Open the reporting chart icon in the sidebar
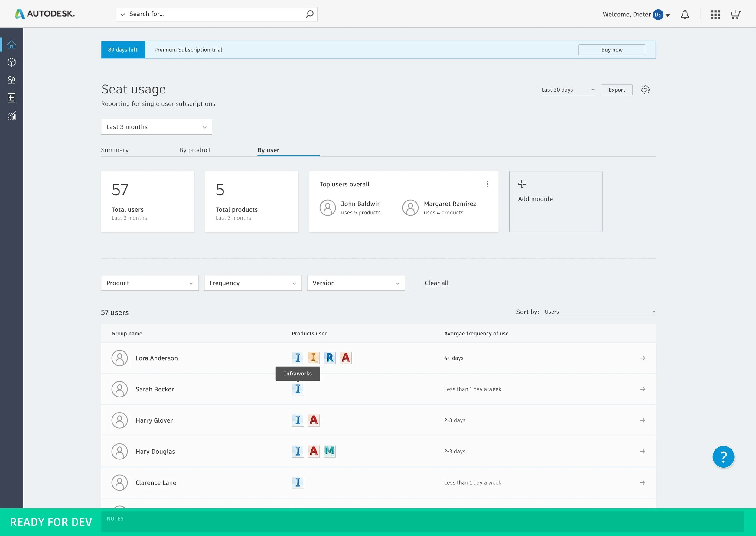This screenshot has height=536, width=756. [x=11, y=116]
